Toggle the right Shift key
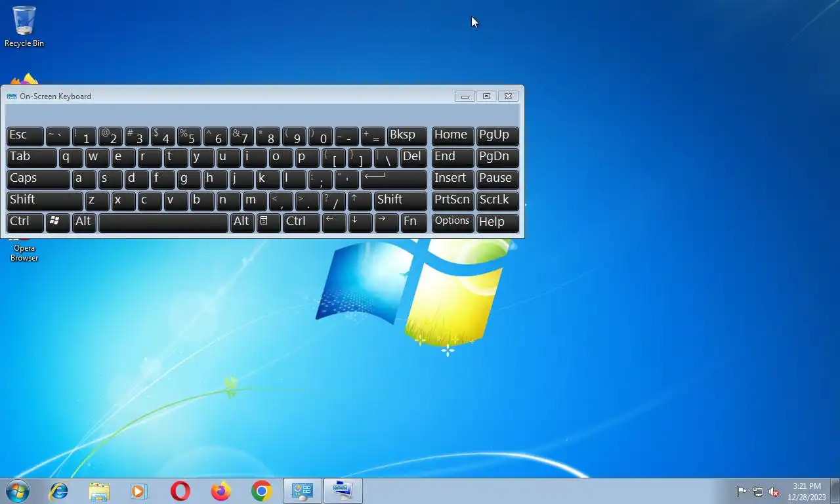 coord(400,201)
